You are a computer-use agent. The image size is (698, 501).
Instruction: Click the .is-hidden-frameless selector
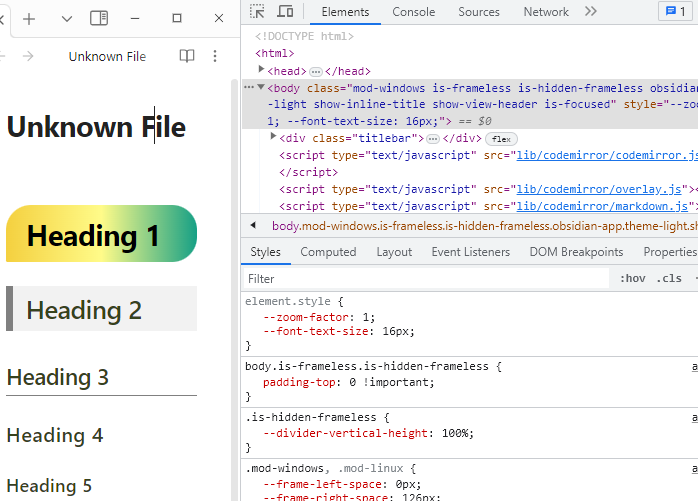310,417
